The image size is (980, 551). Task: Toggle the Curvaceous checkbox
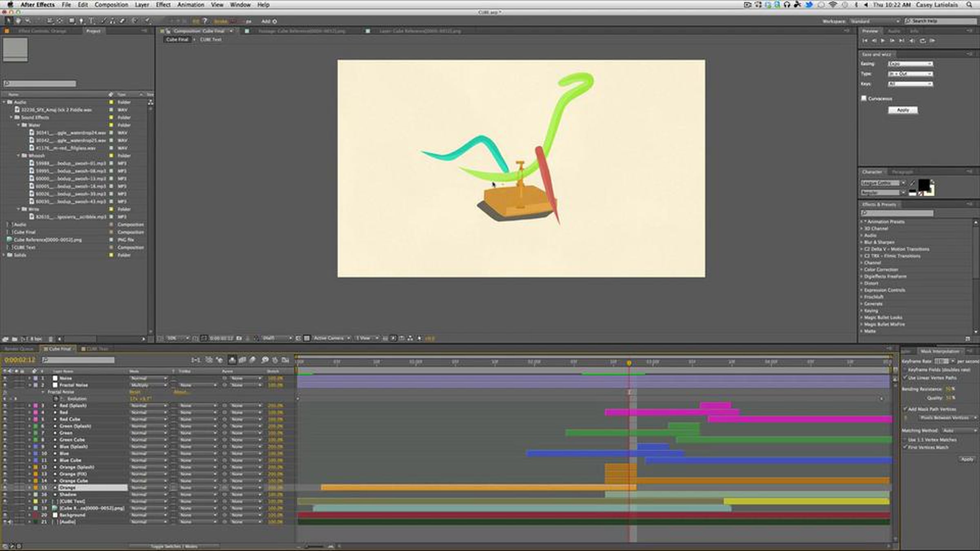(x=864, y=98)
